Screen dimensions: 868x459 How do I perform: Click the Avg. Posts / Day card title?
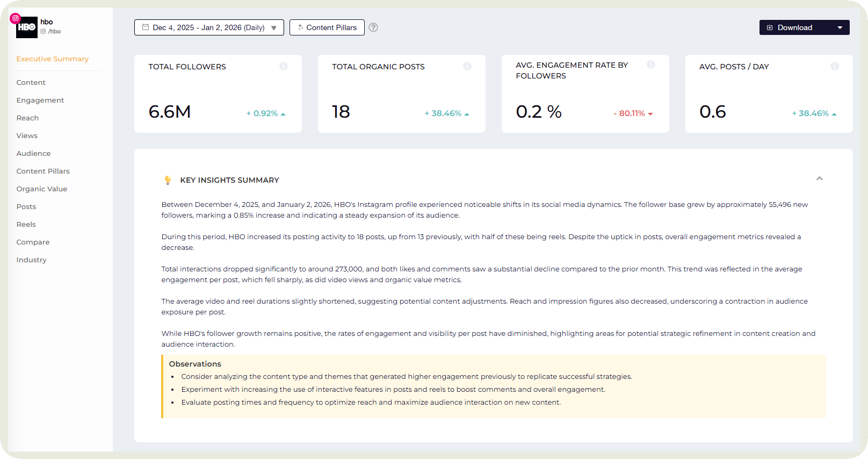click(734, 67)
